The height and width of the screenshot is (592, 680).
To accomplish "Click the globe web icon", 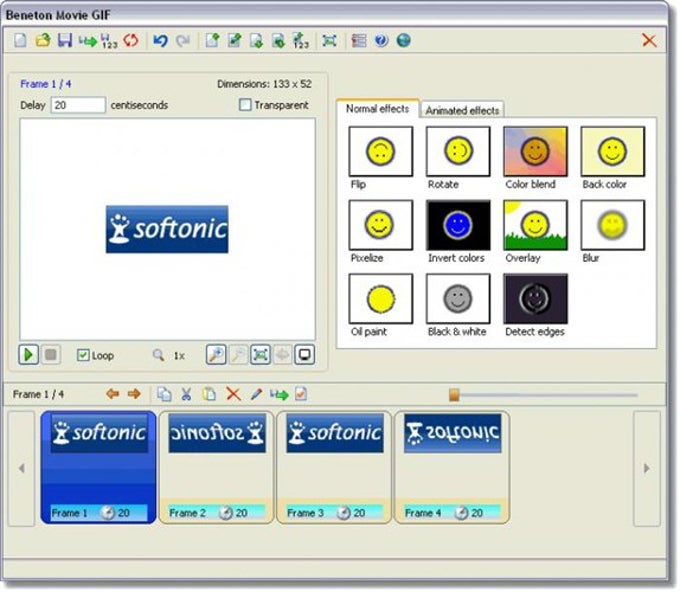I will (403, 40).
